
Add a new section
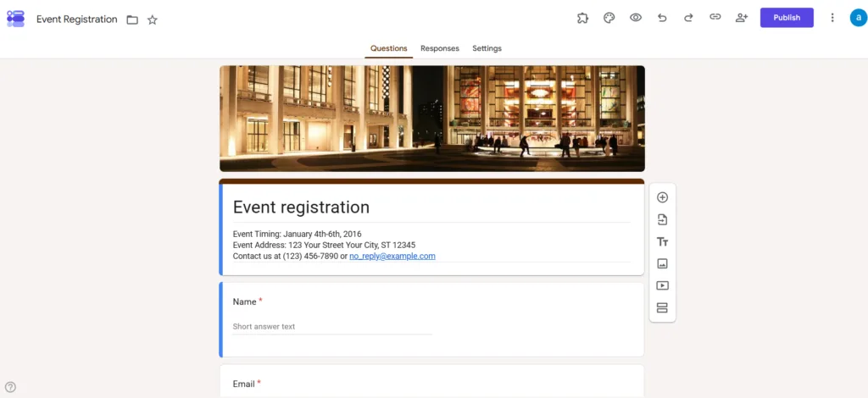(x=662, y=308)
